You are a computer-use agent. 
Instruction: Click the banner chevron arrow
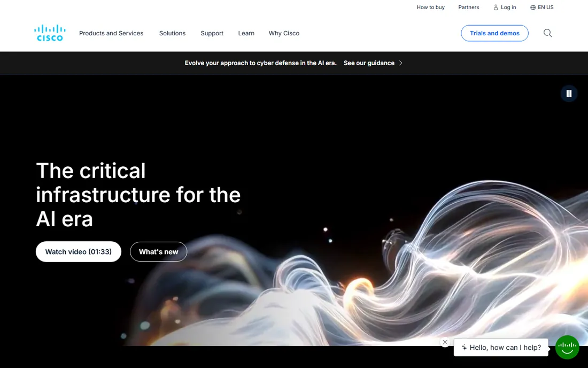pos(400,63)
